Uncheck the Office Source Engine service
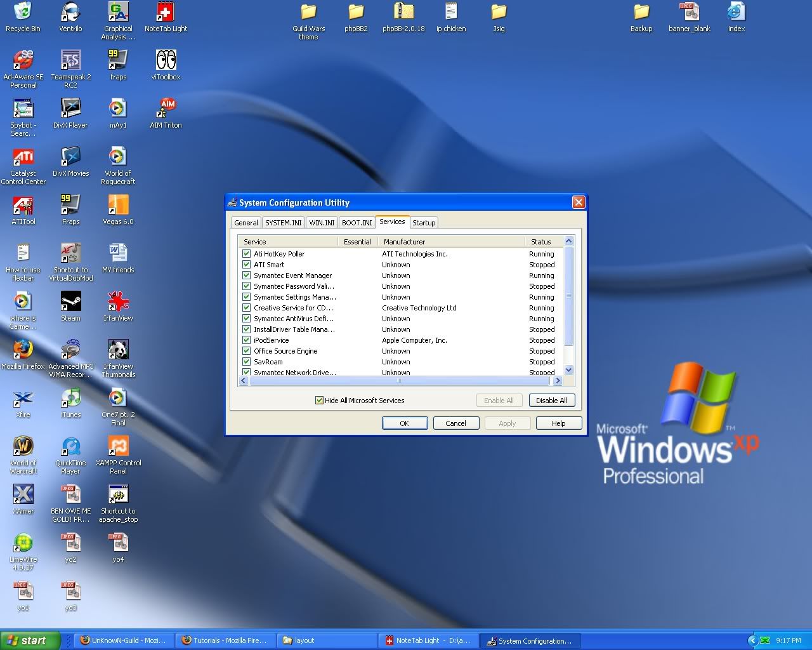Viewport: 812px width, 650px height. click(246, 351)
